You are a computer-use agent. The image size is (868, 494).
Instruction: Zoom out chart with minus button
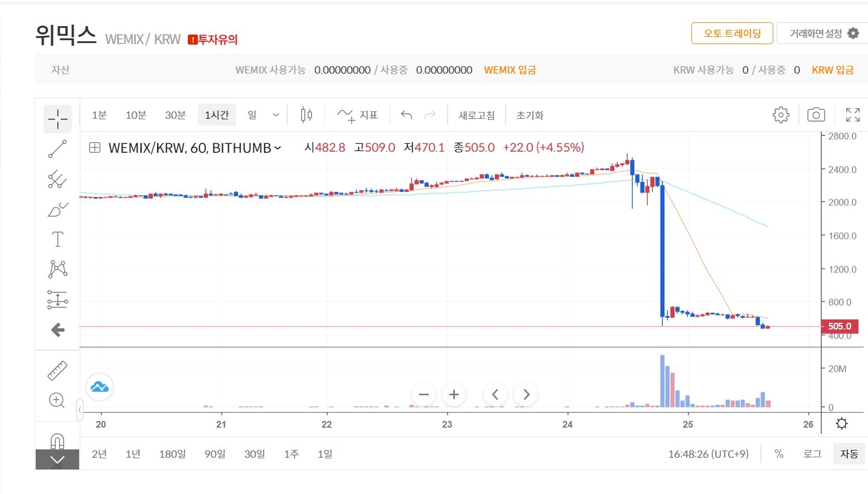[424, 395]
